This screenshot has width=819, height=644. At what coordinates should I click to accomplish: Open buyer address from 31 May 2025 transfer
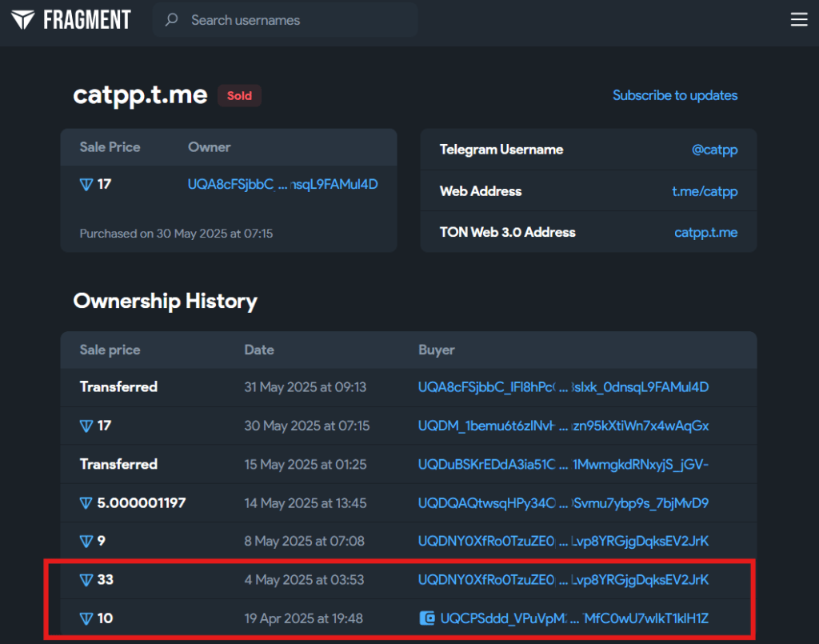563,387
